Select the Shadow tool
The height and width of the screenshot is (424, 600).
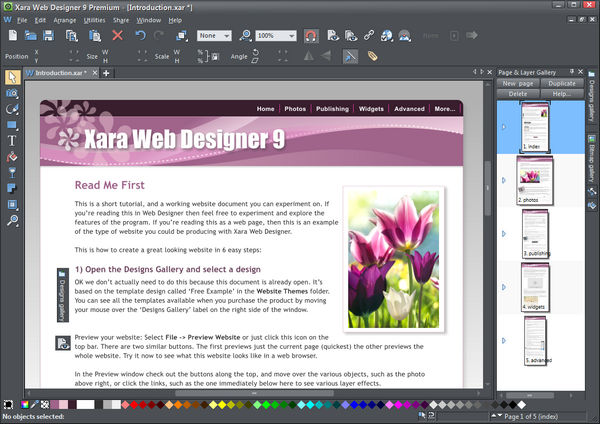(x=12, y=188)
